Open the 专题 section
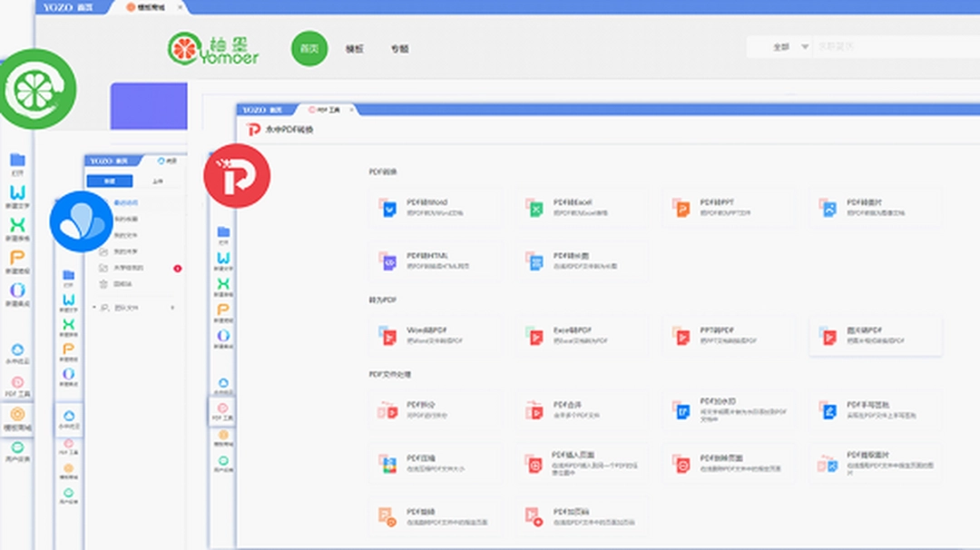 tap(400, 49)
